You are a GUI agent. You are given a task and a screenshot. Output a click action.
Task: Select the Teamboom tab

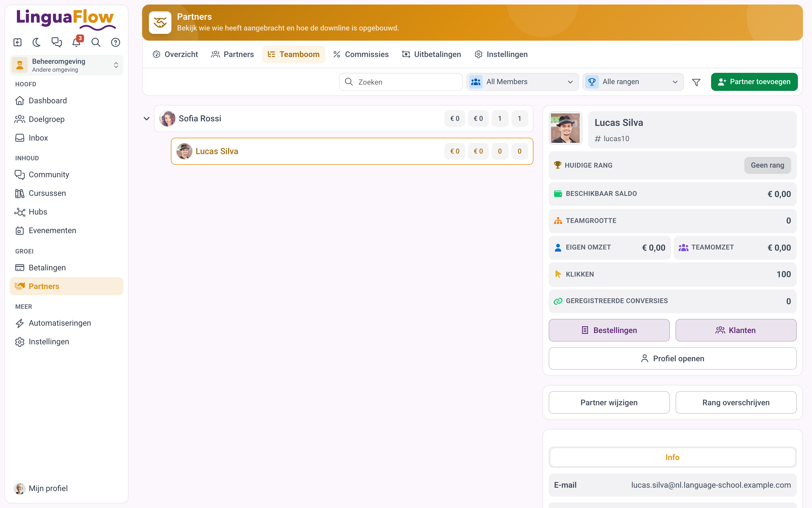pyautogui.click(x=294, y=54)
